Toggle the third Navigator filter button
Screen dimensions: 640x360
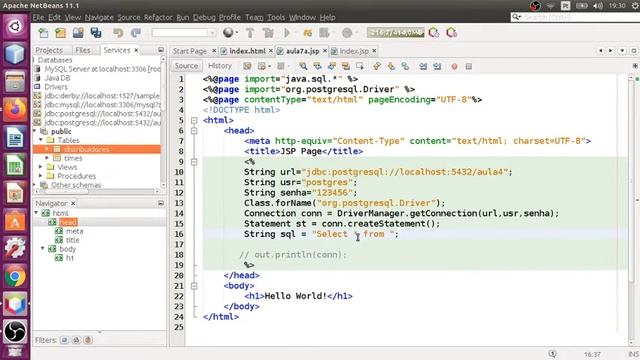(x=88, y=340)
